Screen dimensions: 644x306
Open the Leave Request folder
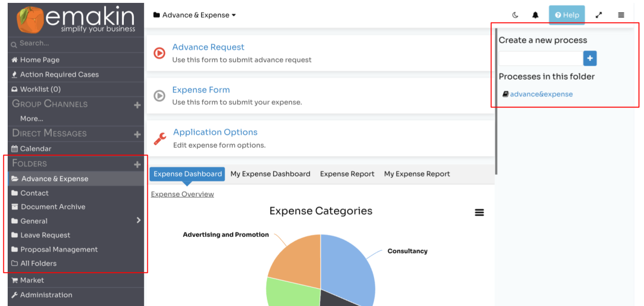click(45, 235)
